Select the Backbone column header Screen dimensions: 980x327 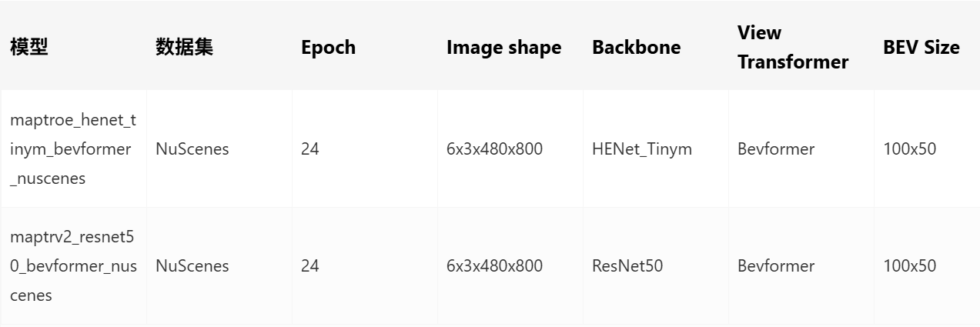pos(636,48)
